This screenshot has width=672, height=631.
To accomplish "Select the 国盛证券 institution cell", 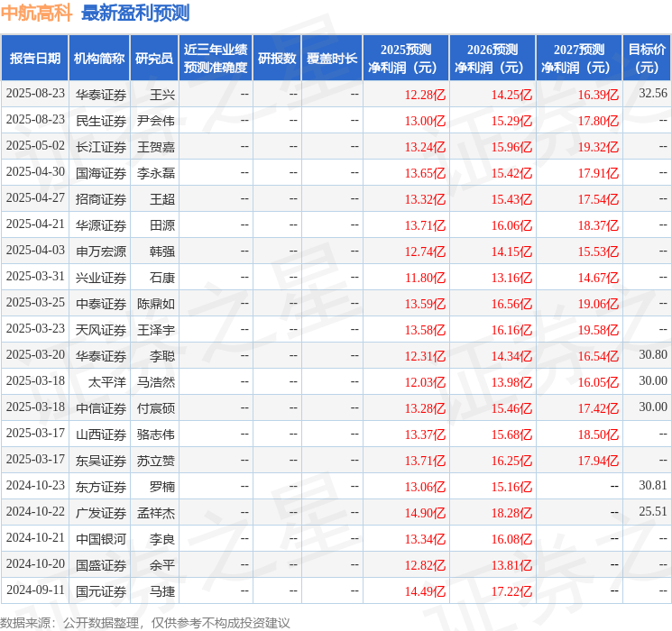I will coord(101,565).
